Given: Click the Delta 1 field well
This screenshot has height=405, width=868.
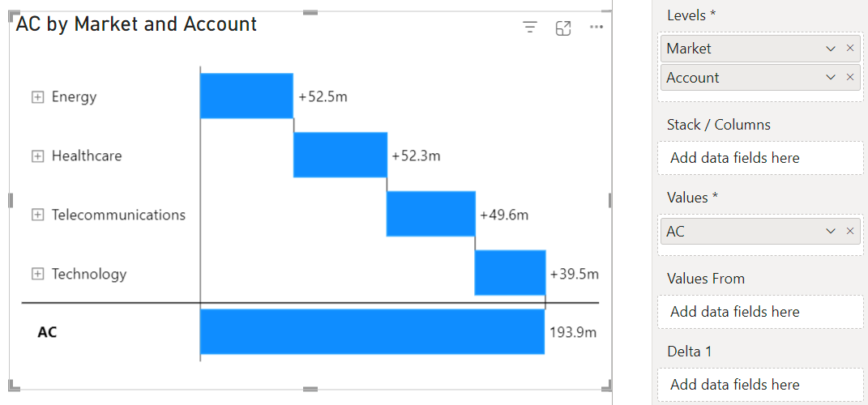Looking at the screenshot, I should coord(761,385).
